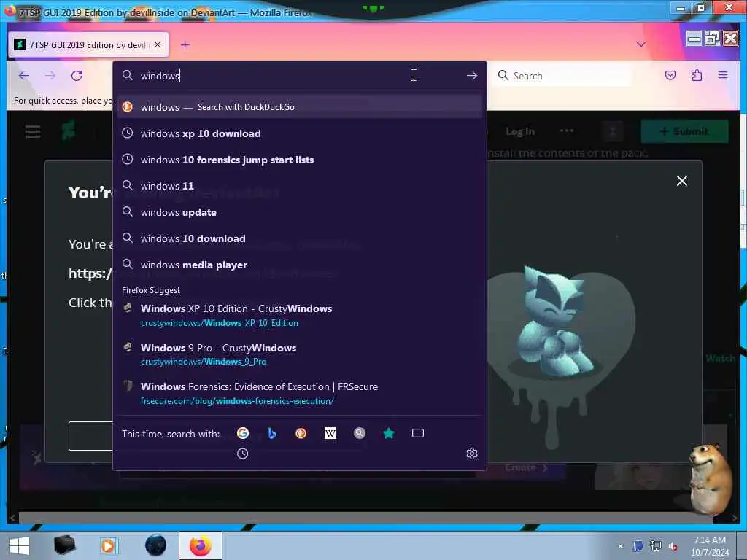
Task: Click the Go arrow in the address bar
Action: [472, 75]
